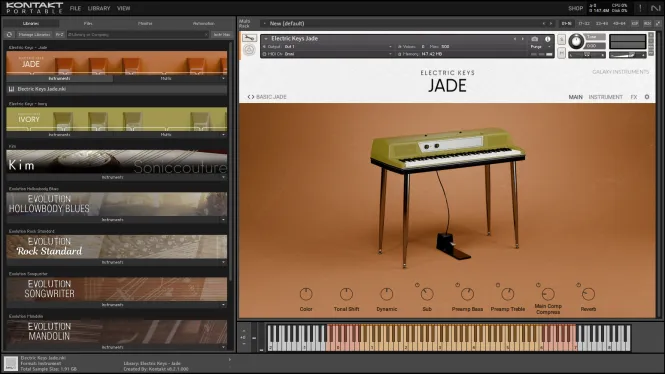Collapse the Electric Keys Jade header arrow

pyautogui.click(x=266, y=39)
